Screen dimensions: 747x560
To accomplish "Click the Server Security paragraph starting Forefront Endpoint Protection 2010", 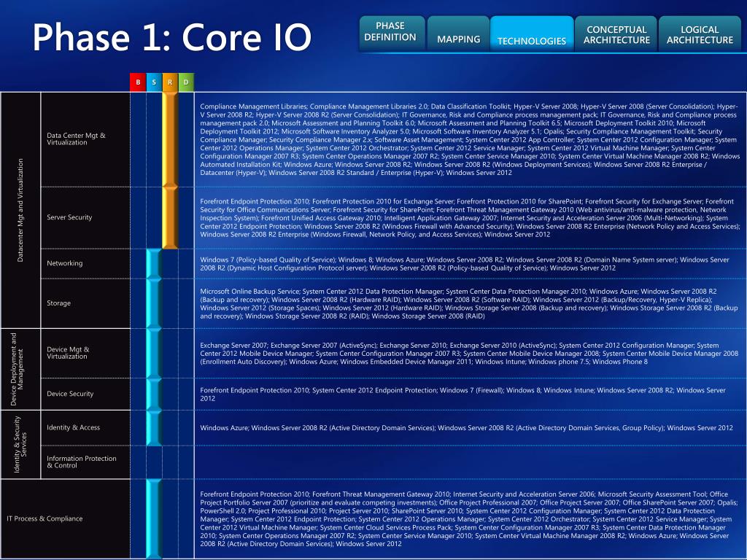I will point(470,217).
